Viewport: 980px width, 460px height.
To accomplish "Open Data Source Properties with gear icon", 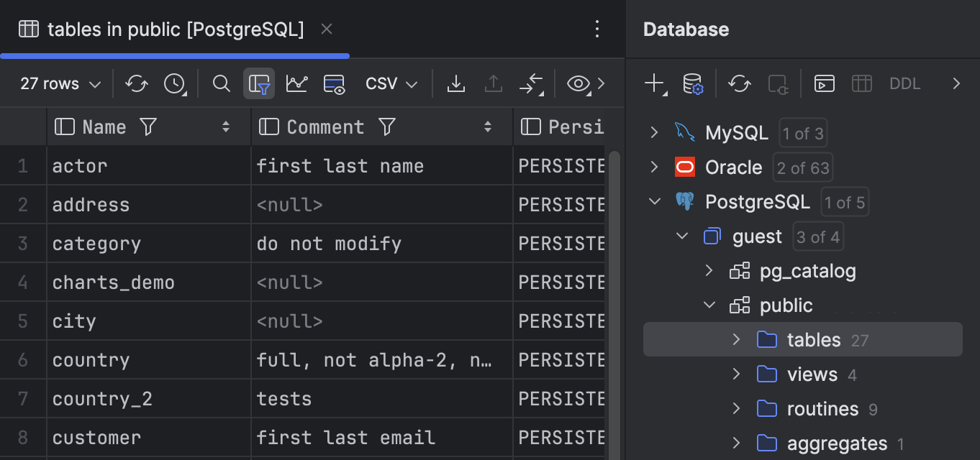I will point(692,83).
